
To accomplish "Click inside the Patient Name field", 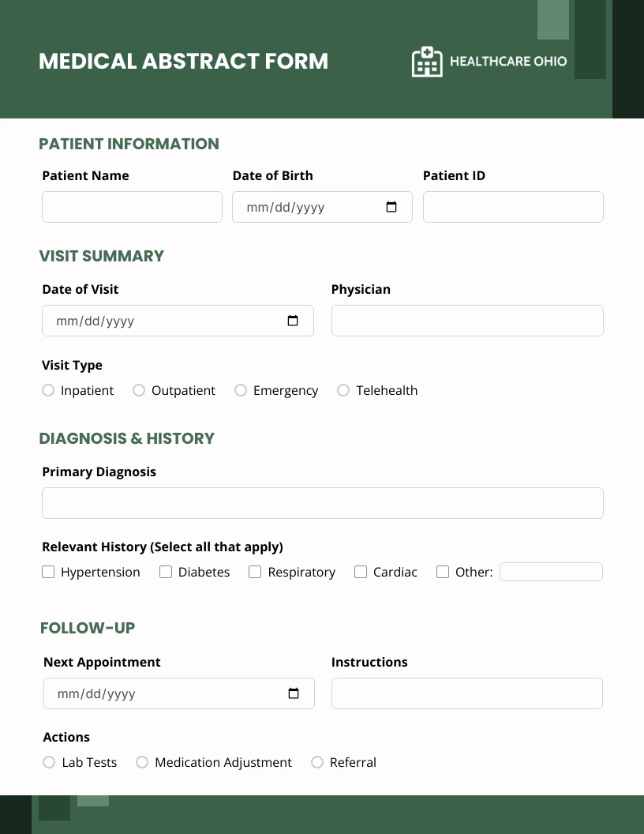I will (132, 206).
